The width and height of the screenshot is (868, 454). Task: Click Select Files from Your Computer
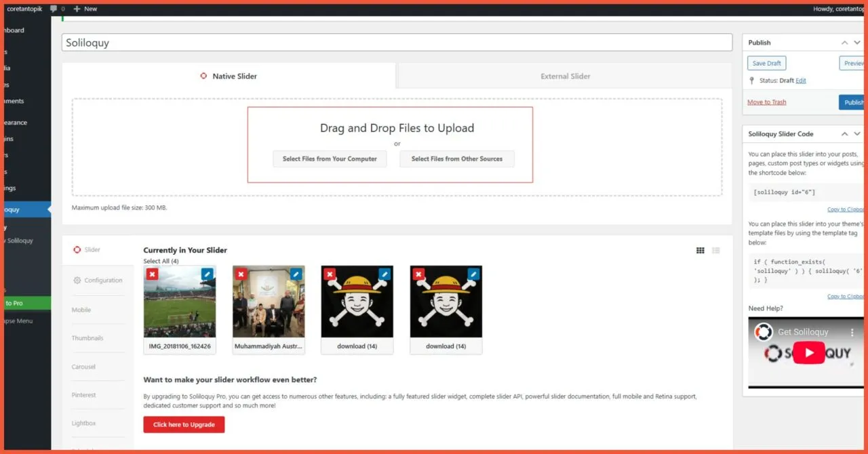(x=330, y=159)
